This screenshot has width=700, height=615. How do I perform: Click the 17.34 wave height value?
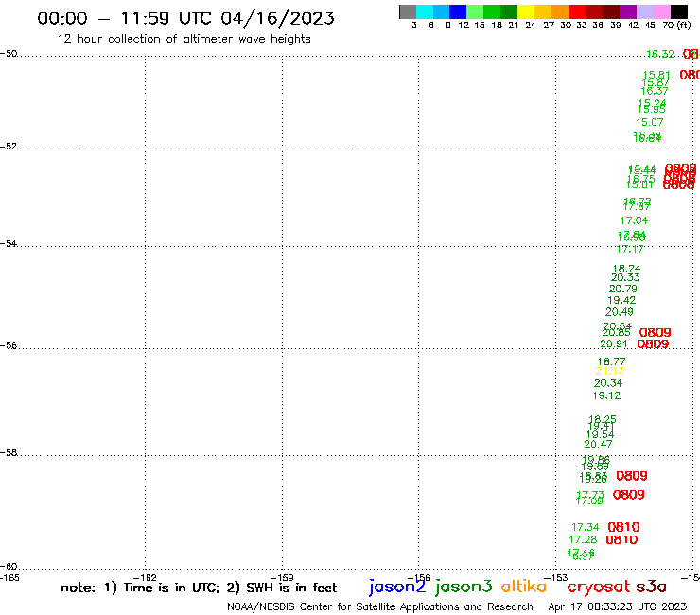coord(586,527)
